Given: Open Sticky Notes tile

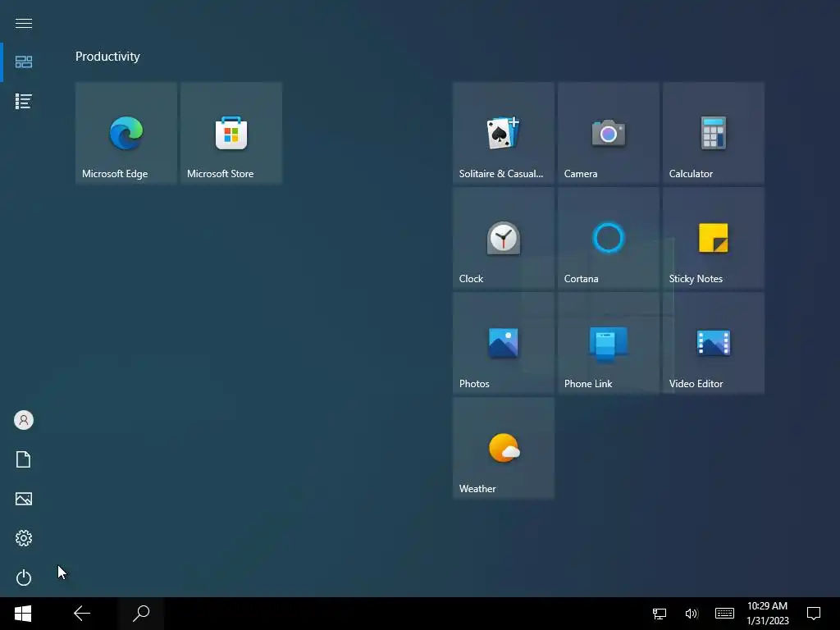Looking at the screenshot, I should (713, 238).
